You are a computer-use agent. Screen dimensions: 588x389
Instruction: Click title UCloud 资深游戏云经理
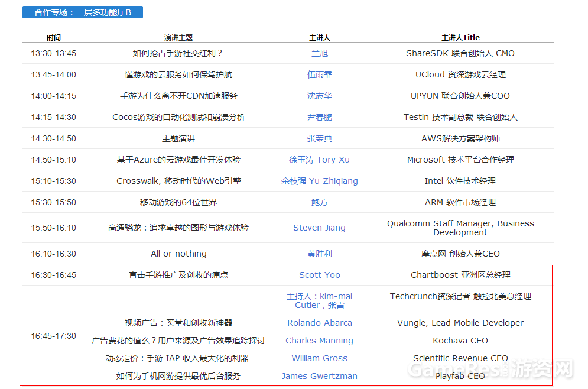(460, 74)
